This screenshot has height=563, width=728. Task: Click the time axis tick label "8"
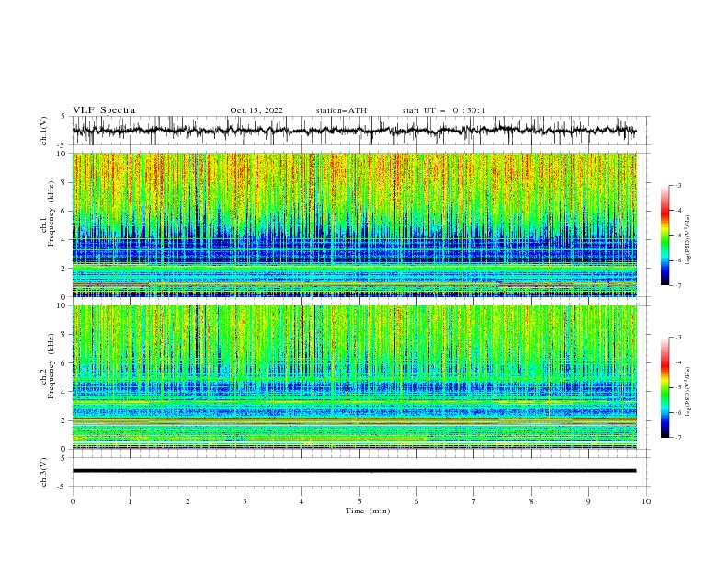point(531,501)
